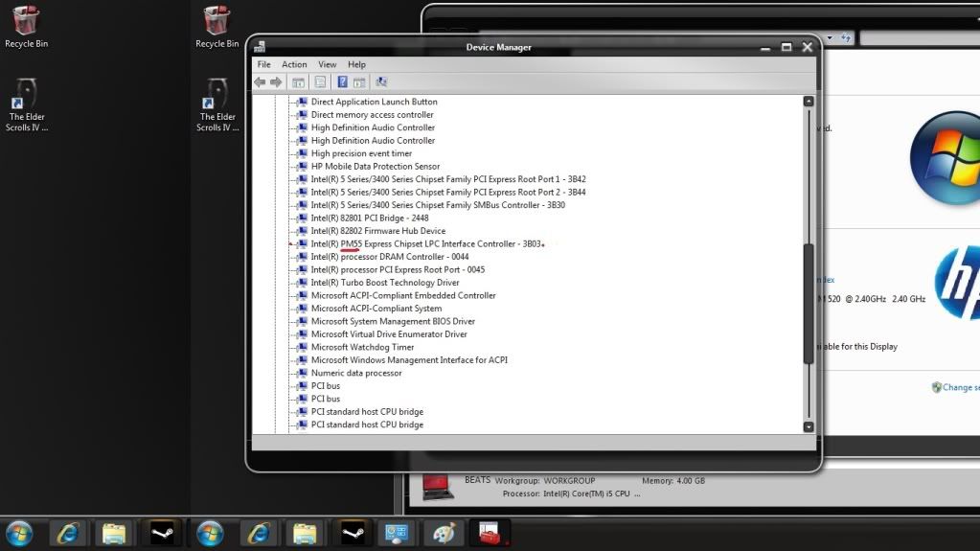The height and width of the screenshot is (551, 980).
Task: Click device icon beside Intel Turbo Boost Technology Driver
Action: tap(302, 282)
